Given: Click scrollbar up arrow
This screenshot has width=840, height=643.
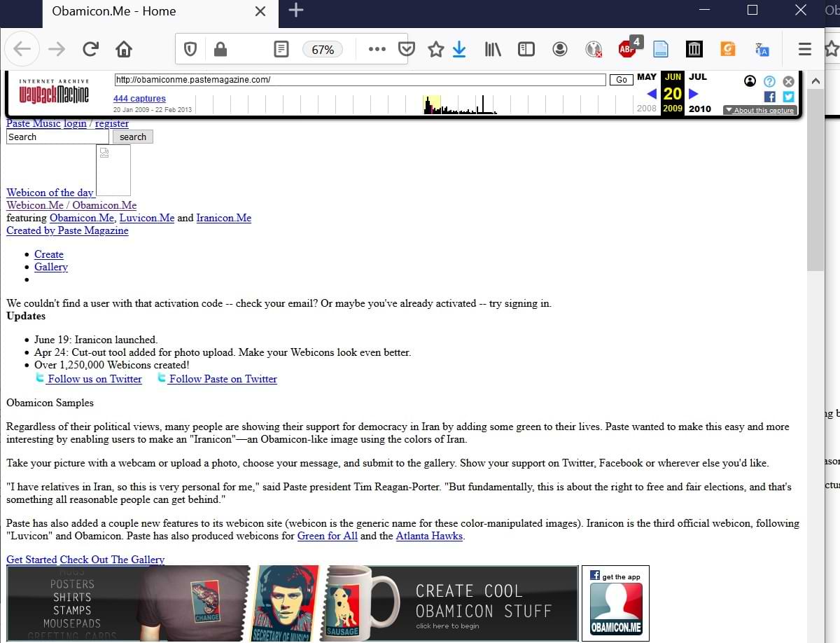Looking at the screenshot, I should (815, 81).
